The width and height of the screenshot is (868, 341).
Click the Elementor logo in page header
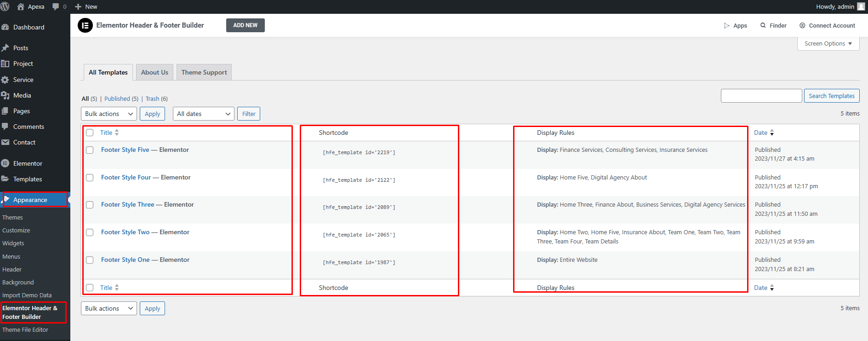coord(85,25)
